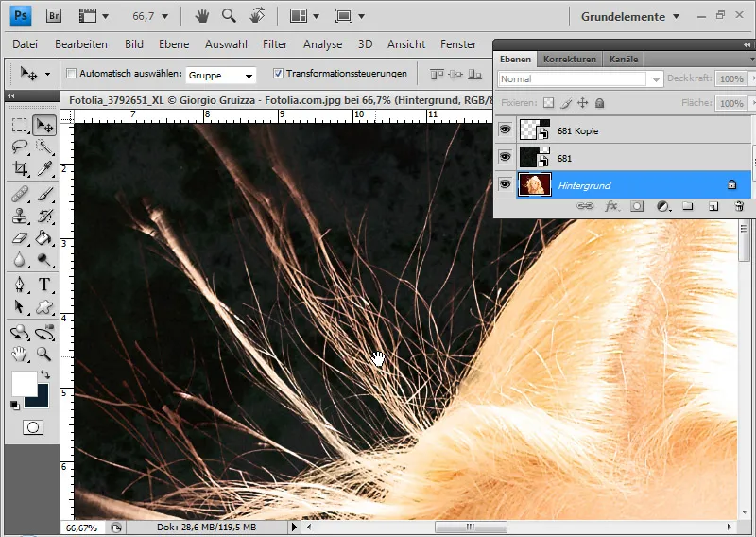
Task: Open the Bearbeiten menu
Action: 81,44
